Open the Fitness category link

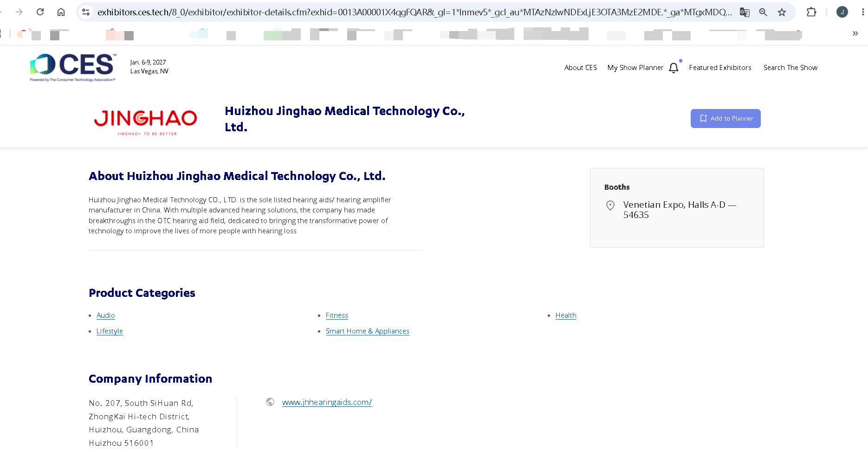337,315
